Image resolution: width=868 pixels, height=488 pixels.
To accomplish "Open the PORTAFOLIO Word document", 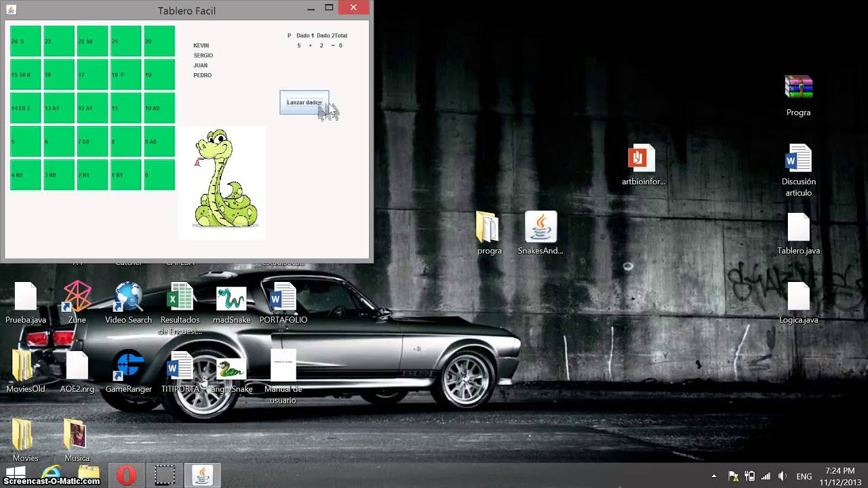I will click(283, 296).
